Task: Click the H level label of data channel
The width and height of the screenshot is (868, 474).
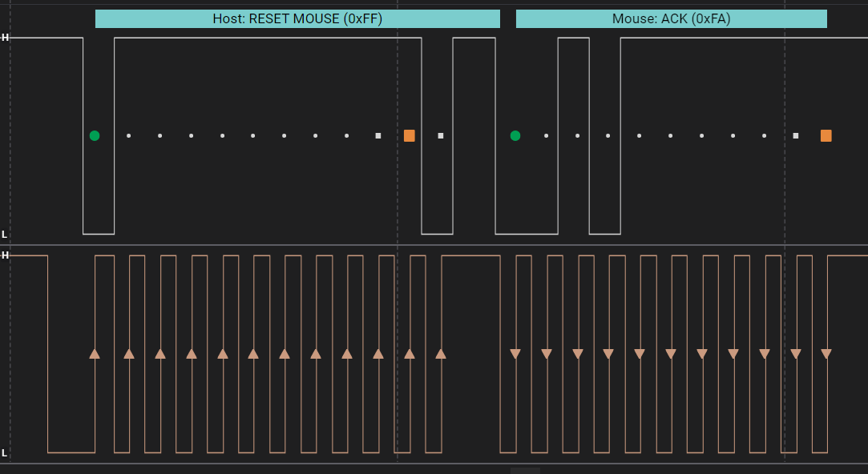Action: 5,38
